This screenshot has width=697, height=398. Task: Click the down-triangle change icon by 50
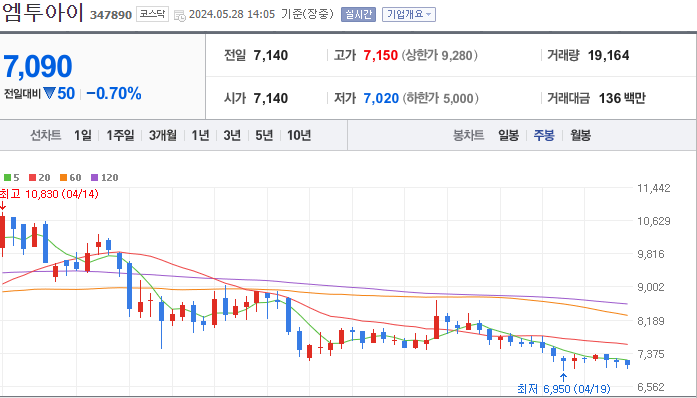click(x=49, y=93)
